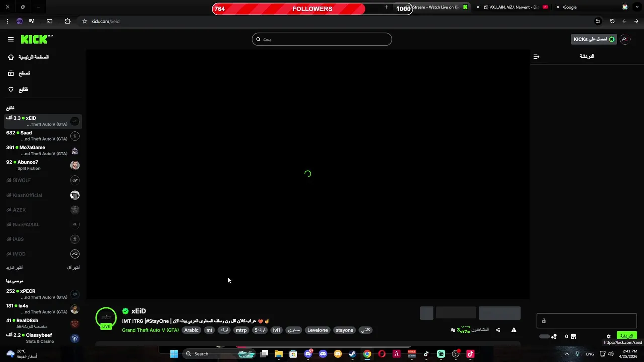
Task: Collapse the chat panel with the arrow icon
Action: click(x=536, y=56)
